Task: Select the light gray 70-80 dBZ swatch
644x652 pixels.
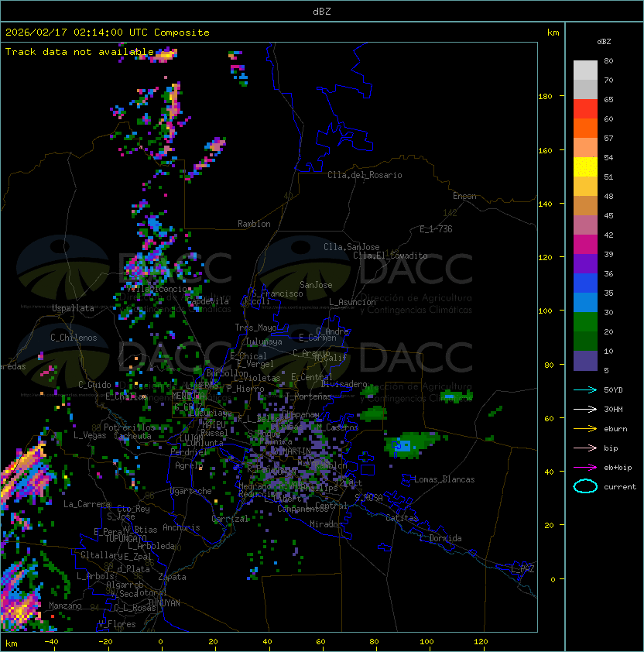Action: click(585, 70)
